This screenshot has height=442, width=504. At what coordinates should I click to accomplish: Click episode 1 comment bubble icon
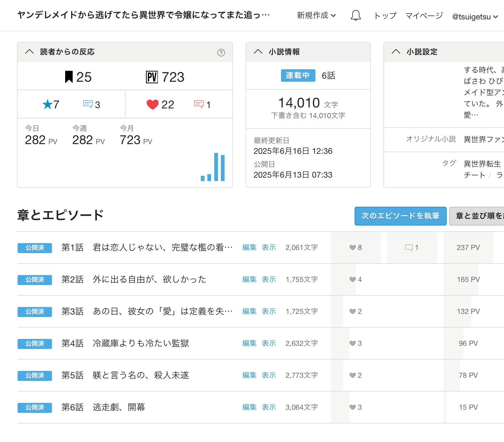point(409,247)
